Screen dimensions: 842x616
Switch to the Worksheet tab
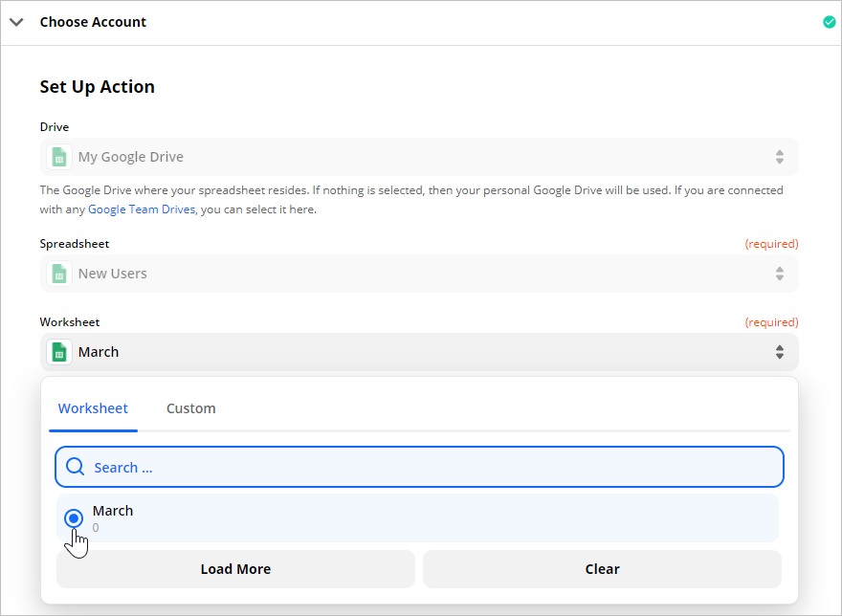tap(93, 408)
